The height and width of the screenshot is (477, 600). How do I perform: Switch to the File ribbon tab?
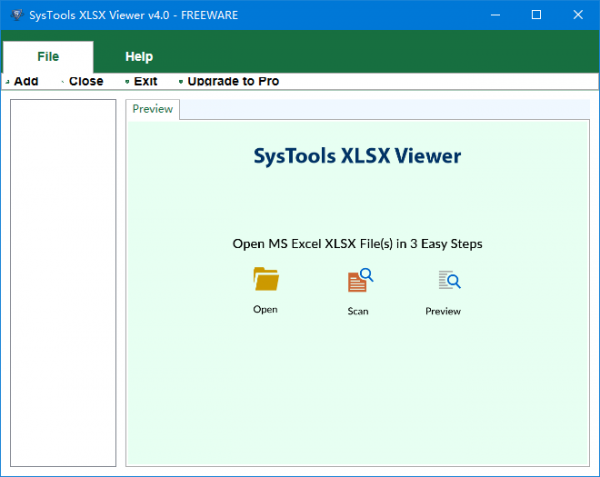(48, 57)
